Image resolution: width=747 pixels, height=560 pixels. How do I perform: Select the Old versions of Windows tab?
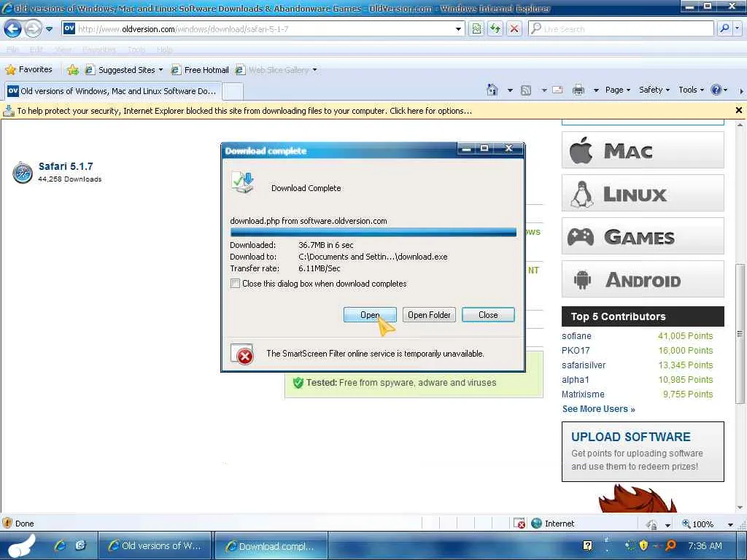pos(112,91)
